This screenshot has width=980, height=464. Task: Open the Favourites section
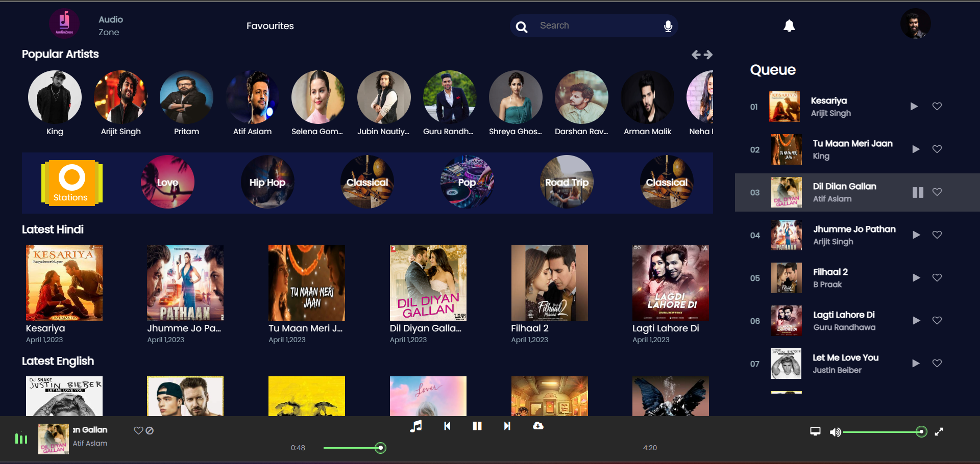tap(269, 25)
